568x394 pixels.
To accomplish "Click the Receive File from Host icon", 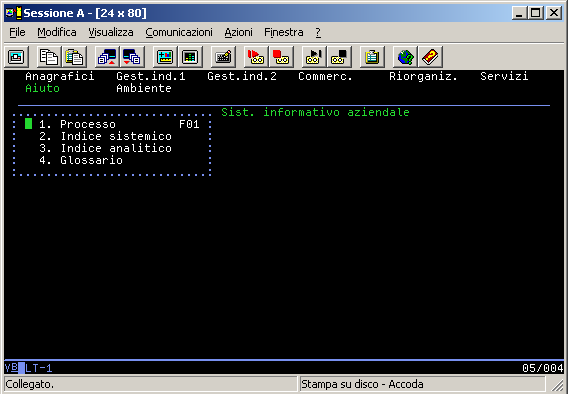I will coord(132,57).
